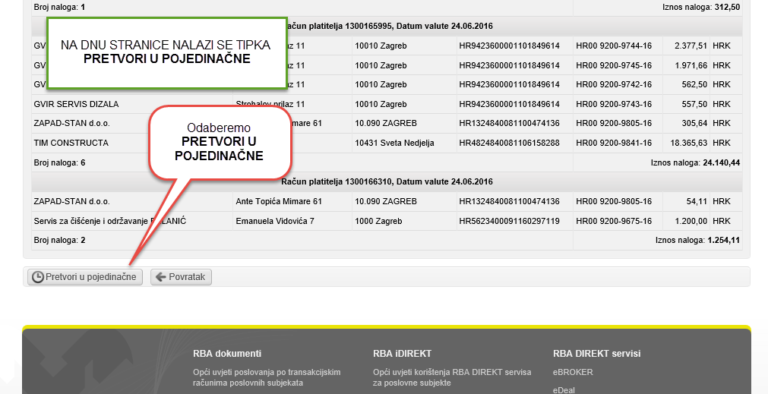Image resolution: width=768 pixels, height=394 pixels.
Task: Click RBA iDIREKT footer heading
Action: point(402,353)
